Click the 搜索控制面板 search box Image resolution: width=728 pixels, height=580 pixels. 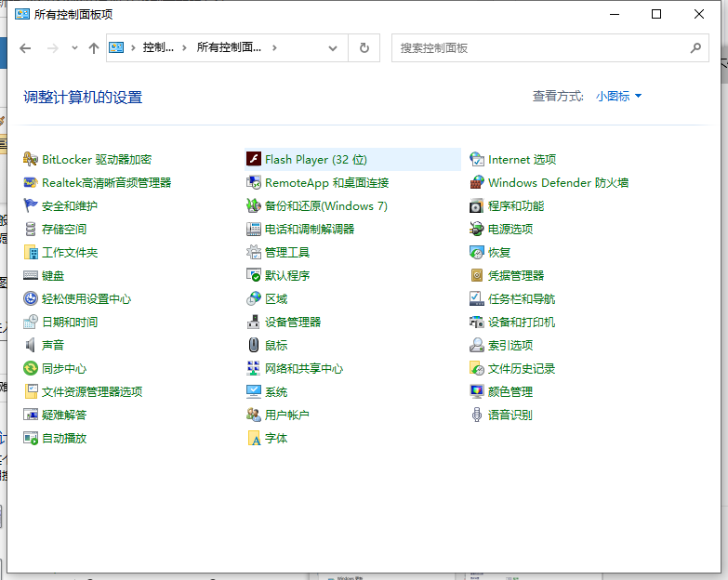click(539, 48)
